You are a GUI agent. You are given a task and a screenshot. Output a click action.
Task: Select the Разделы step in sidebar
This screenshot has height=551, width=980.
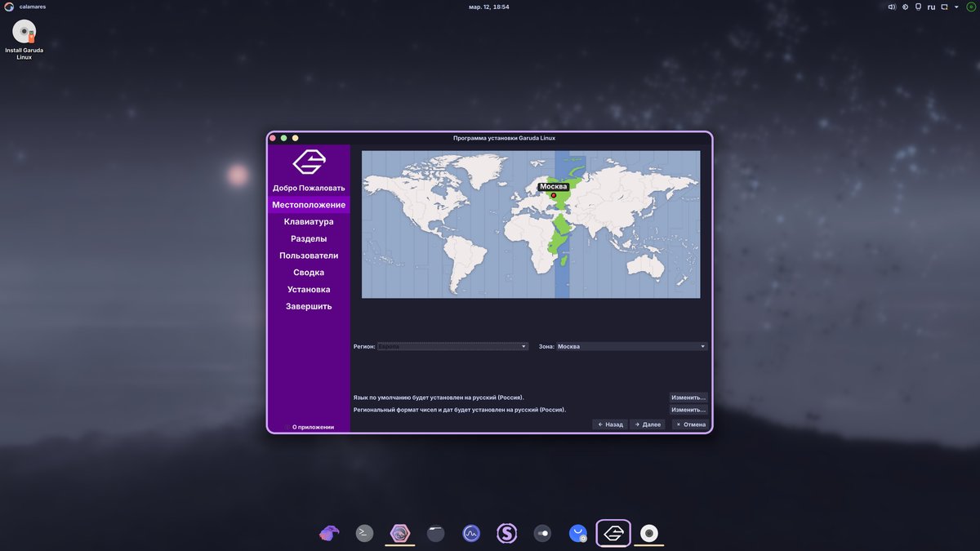309,239
